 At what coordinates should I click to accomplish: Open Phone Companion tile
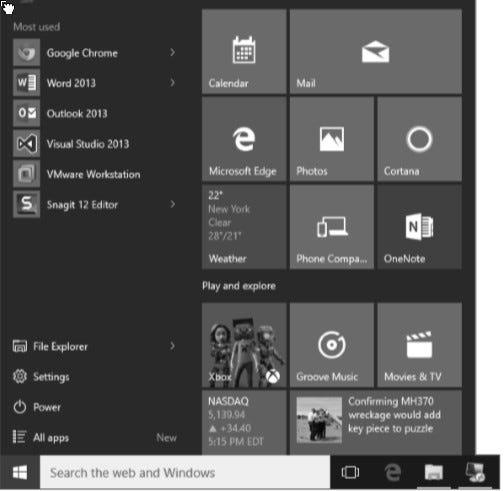point(332,227)
